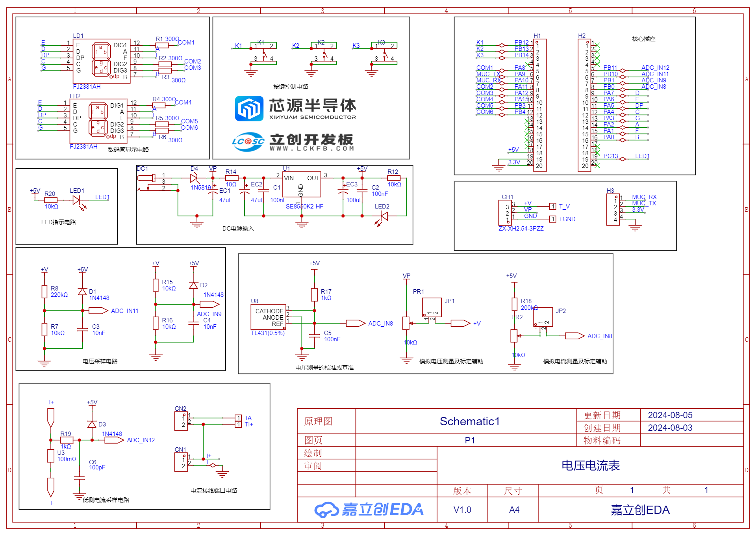Click the H3 four-pin header symbol

(x=613, y=210)
